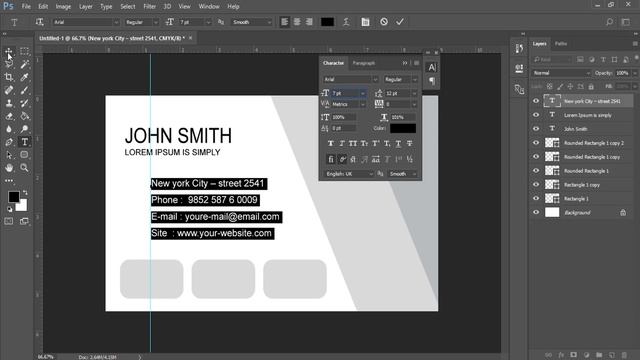Screen dimensions: 640x360
Task: Toggle All Caps in Character panel
Action: [353, 143]
